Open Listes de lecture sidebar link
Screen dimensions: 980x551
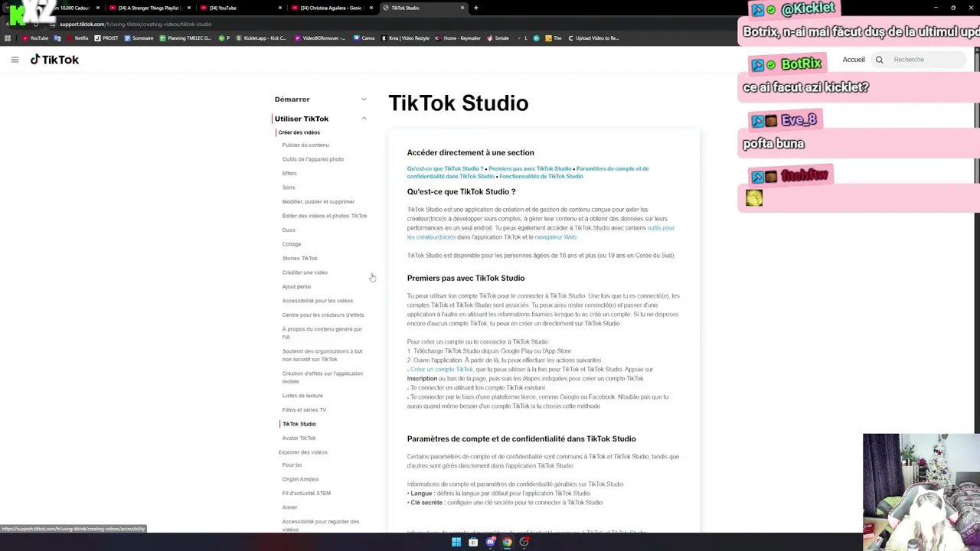tap(302, 396)
